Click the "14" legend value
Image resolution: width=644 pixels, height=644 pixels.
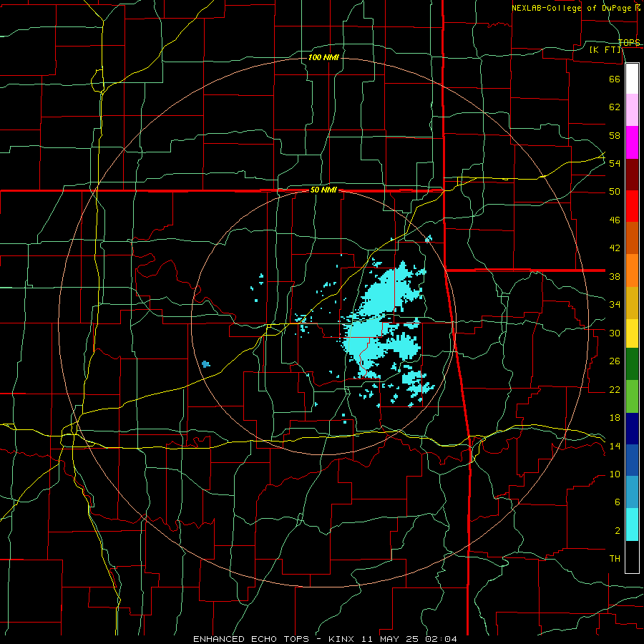pos(615,446)
